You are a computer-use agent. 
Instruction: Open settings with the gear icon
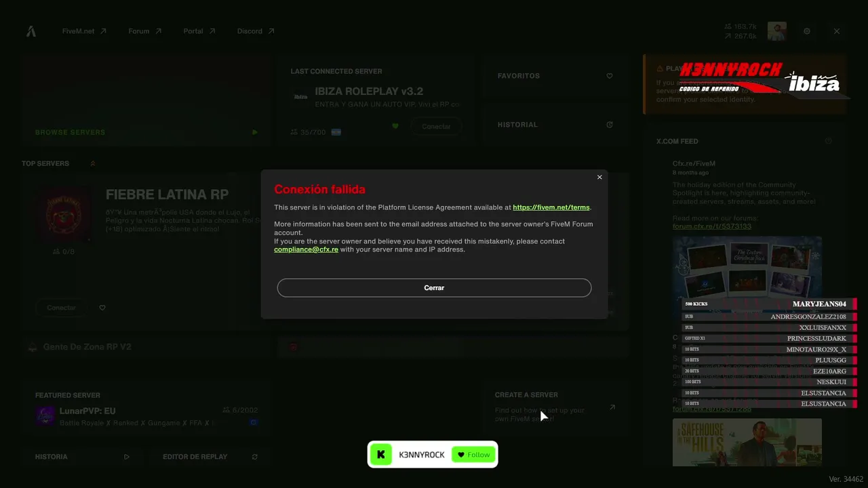click(807, 31)
